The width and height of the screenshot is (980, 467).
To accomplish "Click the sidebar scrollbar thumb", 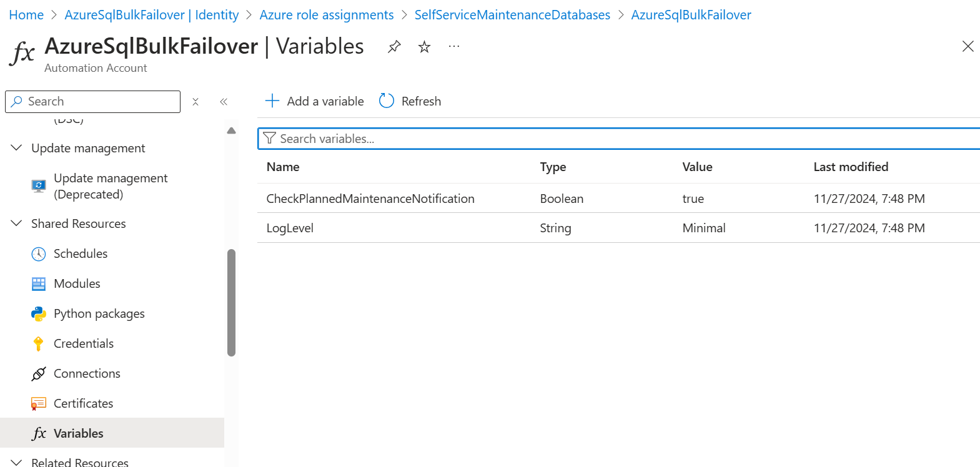I will (x=231, y=303).
